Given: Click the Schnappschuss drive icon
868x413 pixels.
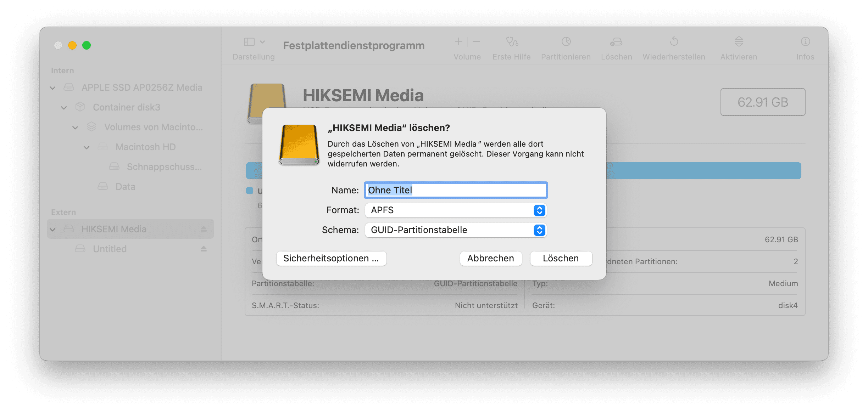Looking at the screenshot, I should [114, 166].
